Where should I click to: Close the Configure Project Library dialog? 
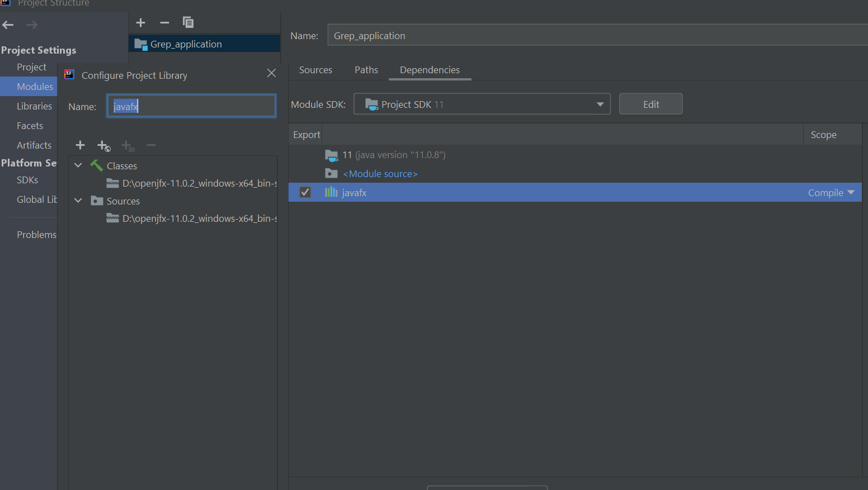(272, 73)
